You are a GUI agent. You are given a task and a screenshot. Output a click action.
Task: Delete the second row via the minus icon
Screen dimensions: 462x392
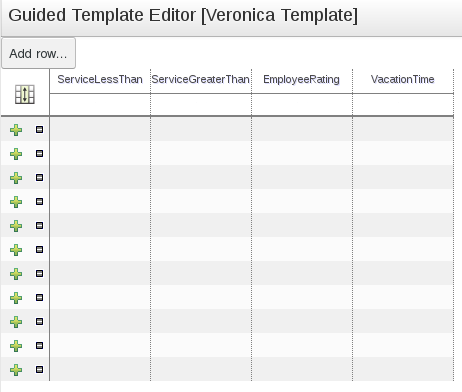[39, 153]
